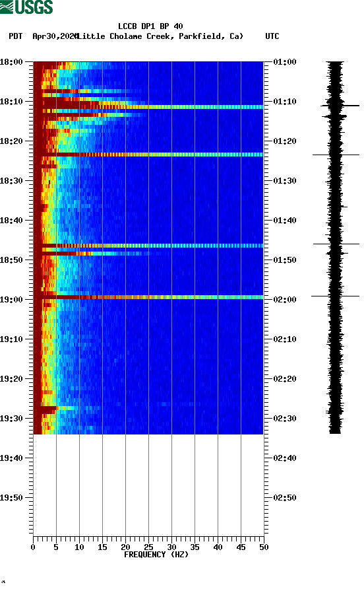The image size is (364, 589).
Task: Click the broadband spectrogram band just after 18:10
Action: (148, 107)
